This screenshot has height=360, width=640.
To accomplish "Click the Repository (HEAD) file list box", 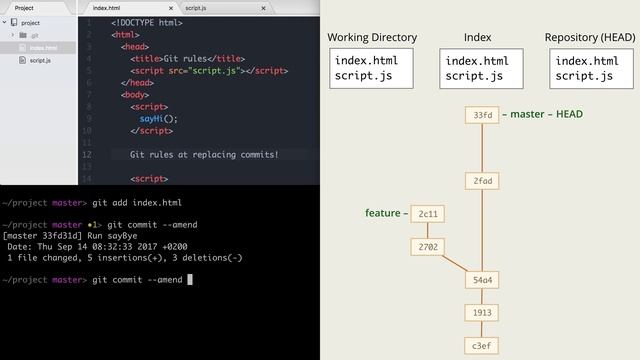I will click(x=591, y=69).
